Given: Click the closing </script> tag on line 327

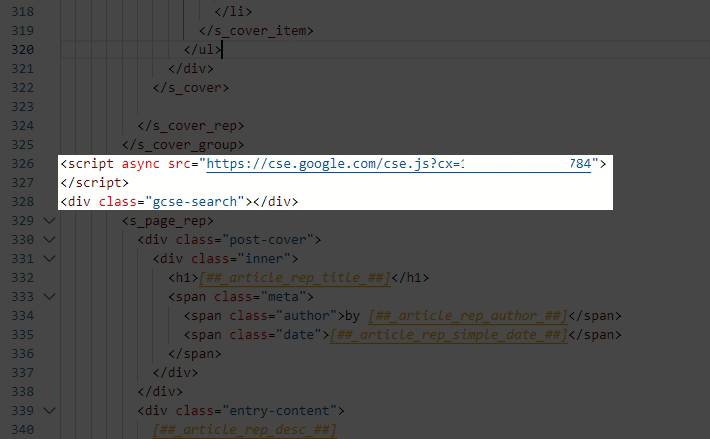Looking at the screenshot, I should click(95, 183).
